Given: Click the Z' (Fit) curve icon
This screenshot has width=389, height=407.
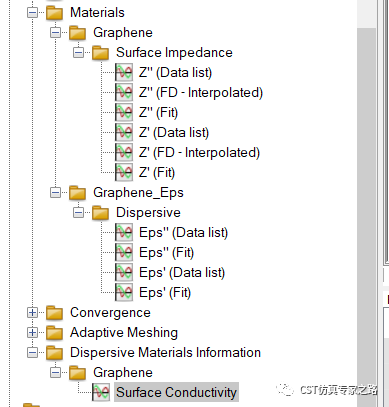Looking at the screenshot, I should [124, 172].
